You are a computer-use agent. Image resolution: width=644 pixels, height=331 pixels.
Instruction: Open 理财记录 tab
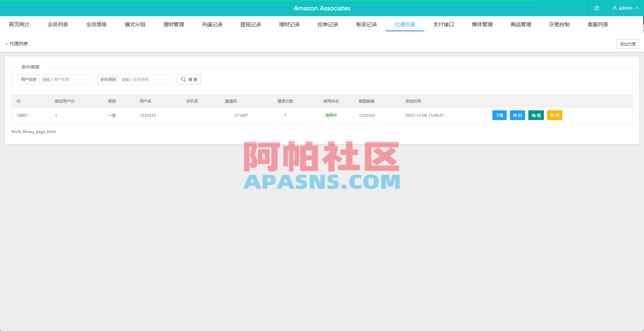click(289, 25)
